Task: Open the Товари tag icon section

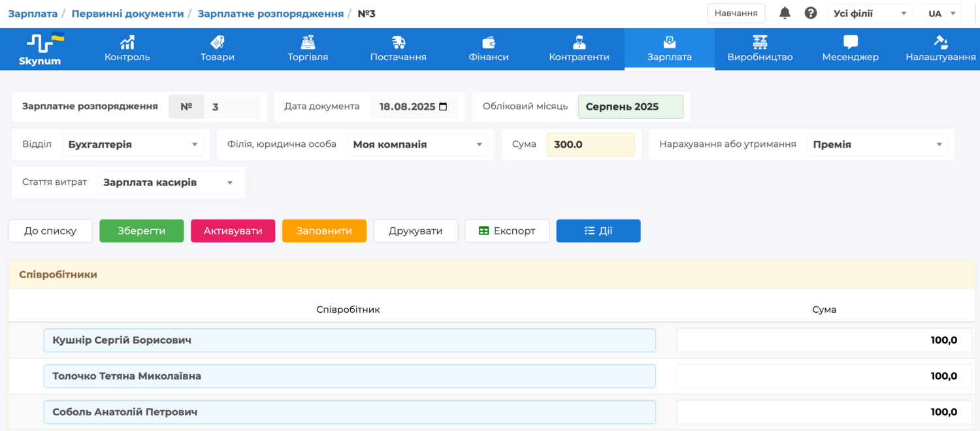Action: pyautogui.click(x=218, y=43)
